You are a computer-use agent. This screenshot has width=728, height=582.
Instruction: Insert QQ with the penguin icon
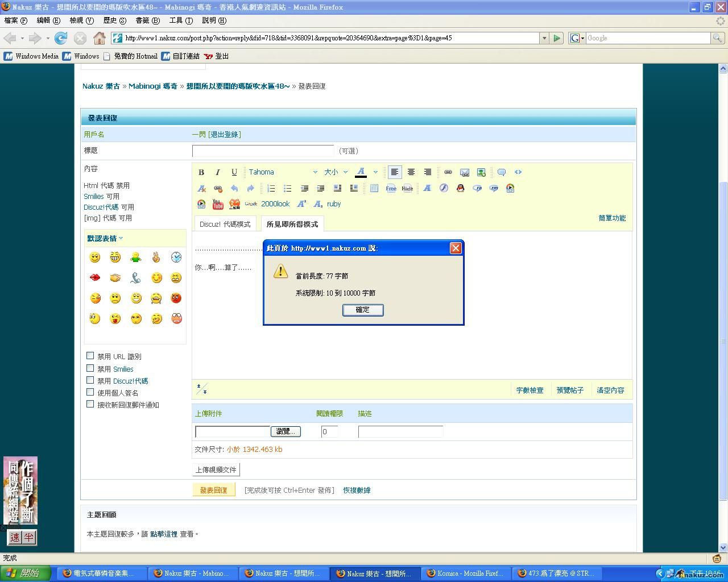coord(460,188)
